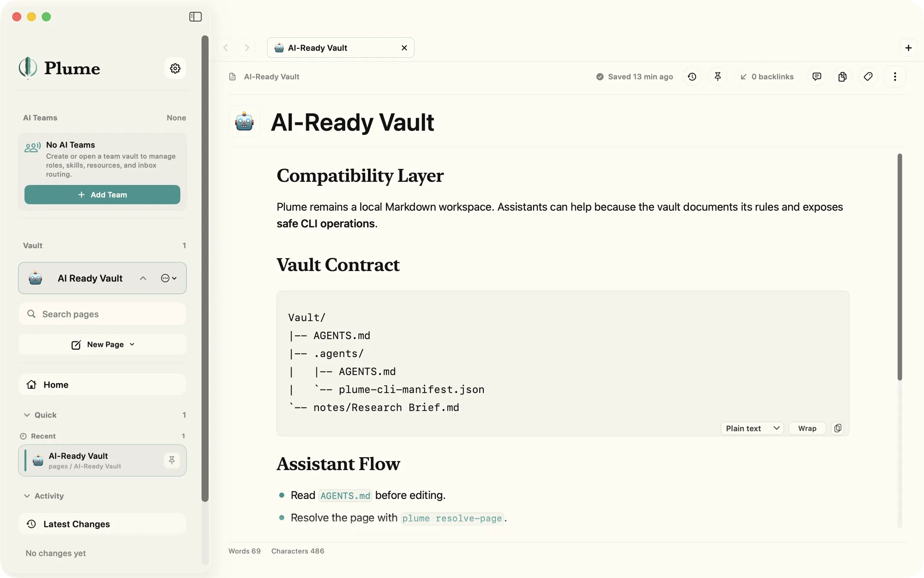The width and height of the screenshot is (924, 578).
Task: Pin the recent AI-Ready Vault item
Action: (172, 460)
